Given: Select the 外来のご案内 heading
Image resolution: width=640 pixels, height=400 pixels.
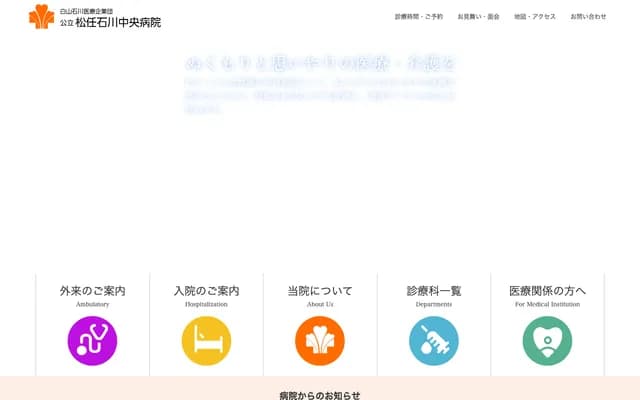Looking at the screenshot, I should [x=92, y=291].
